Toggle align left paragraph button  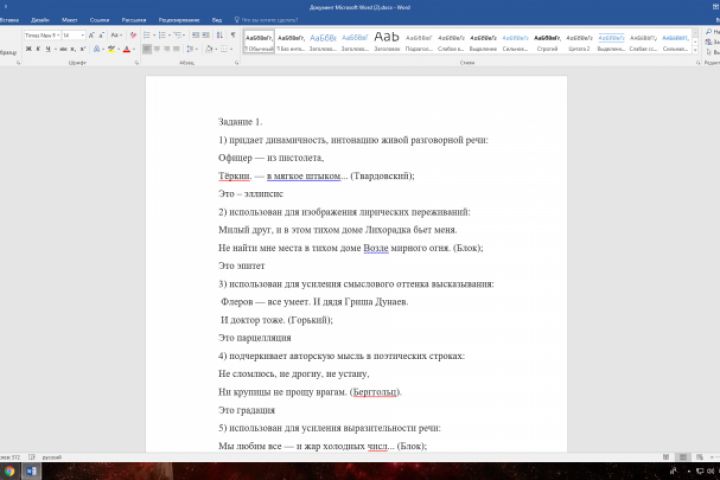[x=147, y=49]
